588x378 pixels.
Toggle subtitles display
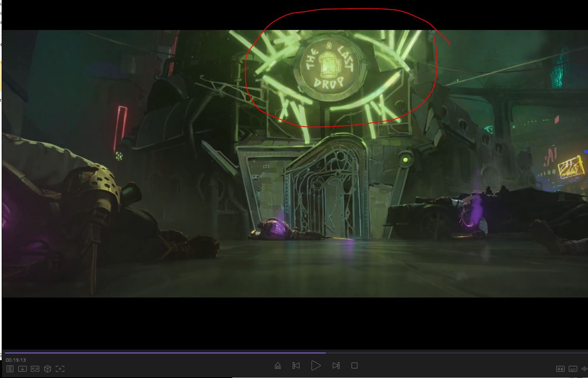573,369
